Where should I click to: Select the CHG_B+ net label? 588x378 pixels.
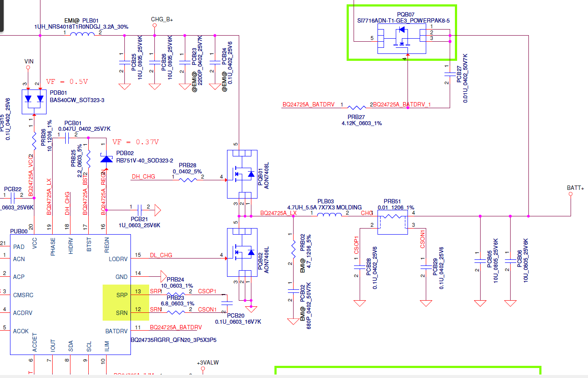[x=162, y=19]
